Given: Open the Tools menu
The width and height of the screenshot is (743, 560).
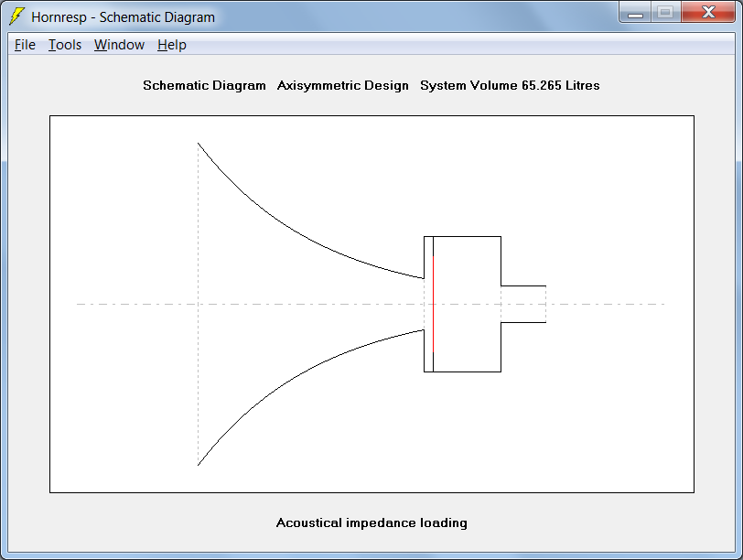Looking at the screenshot, I should 65,45.
